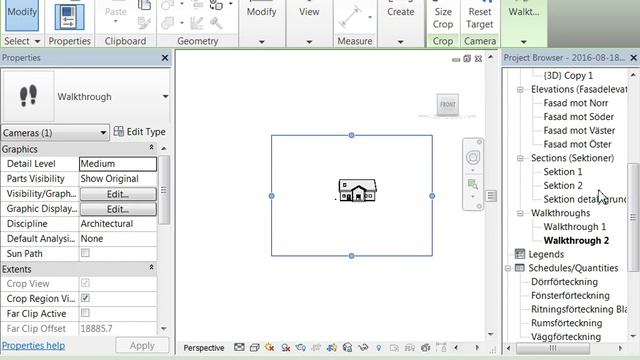Collapse the Graphics section header

click(151, 147)
